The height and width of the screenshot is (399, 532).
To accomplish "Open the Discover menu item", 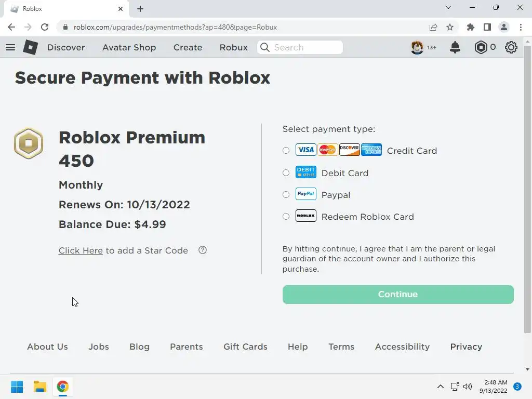I will 66,47.
